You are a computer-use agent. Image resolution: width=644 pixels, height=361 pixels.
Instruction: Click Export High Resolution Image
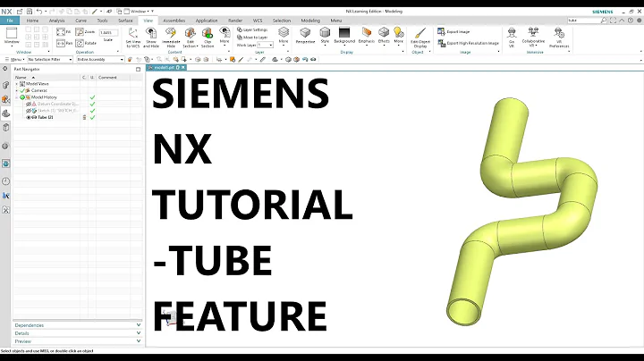(x=468, y=43)
